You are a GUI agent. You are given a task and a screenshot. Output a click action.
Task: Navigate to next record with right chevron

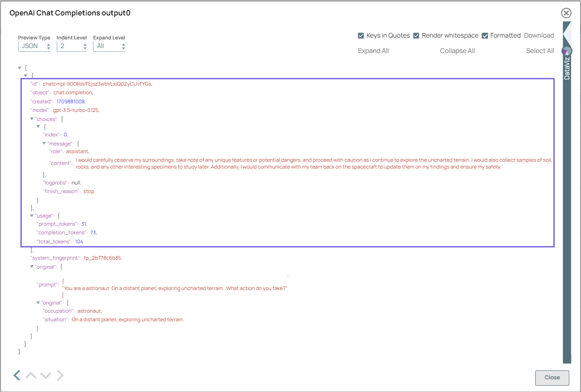(x=60, y=375)
